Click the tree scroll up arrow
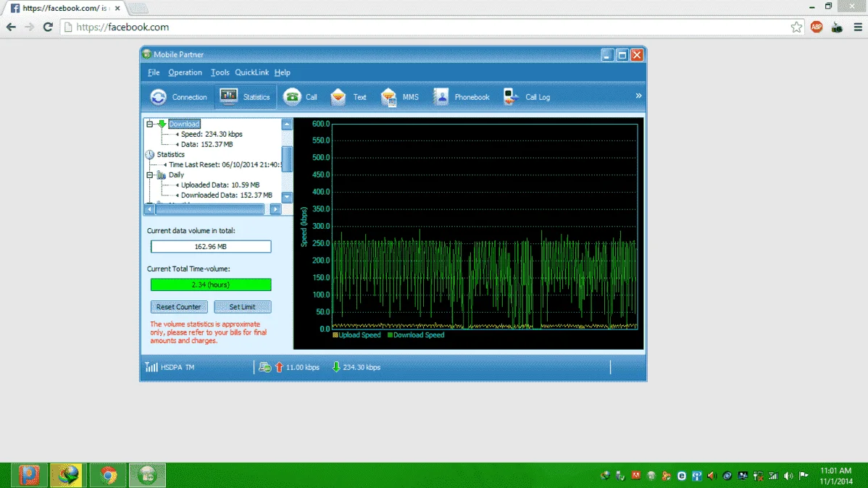868x488 pixels. (x=287, y=124)
